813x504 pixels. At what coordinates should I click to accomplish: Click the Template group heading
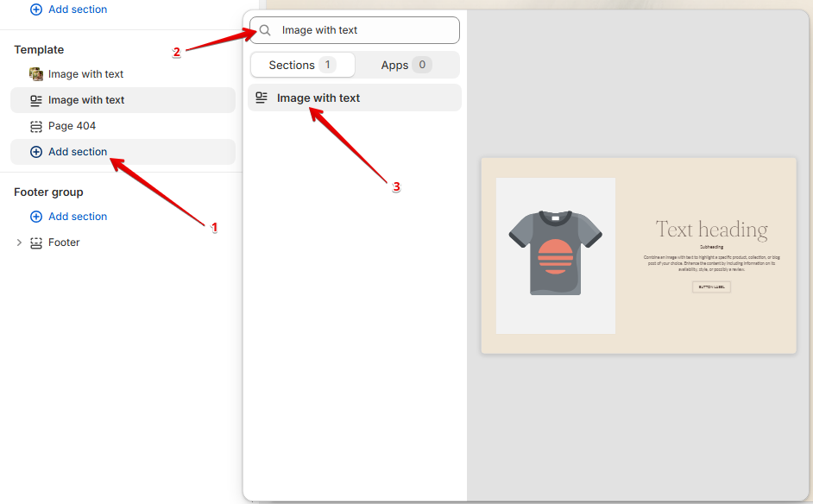[x=39, y=50]
